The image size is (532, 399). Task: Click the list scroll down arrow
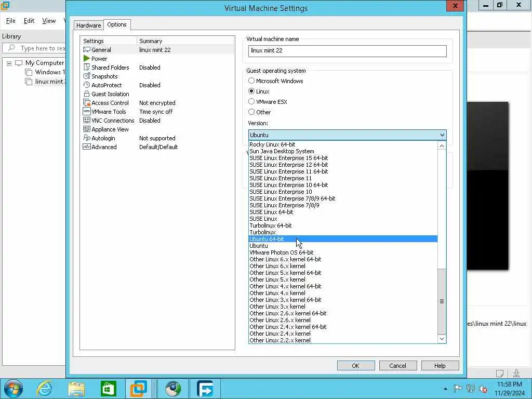[442, 339]
